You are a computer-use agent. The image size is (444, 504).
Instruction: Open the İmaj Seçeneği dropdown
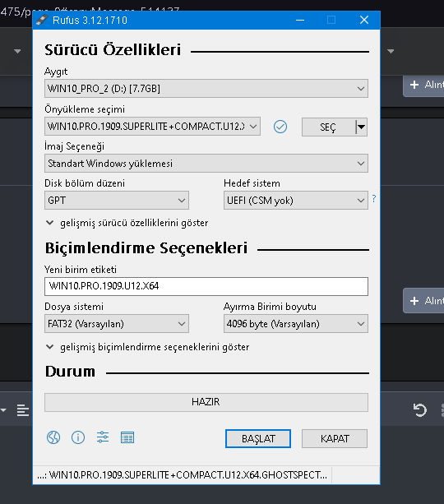coord(206,164)
